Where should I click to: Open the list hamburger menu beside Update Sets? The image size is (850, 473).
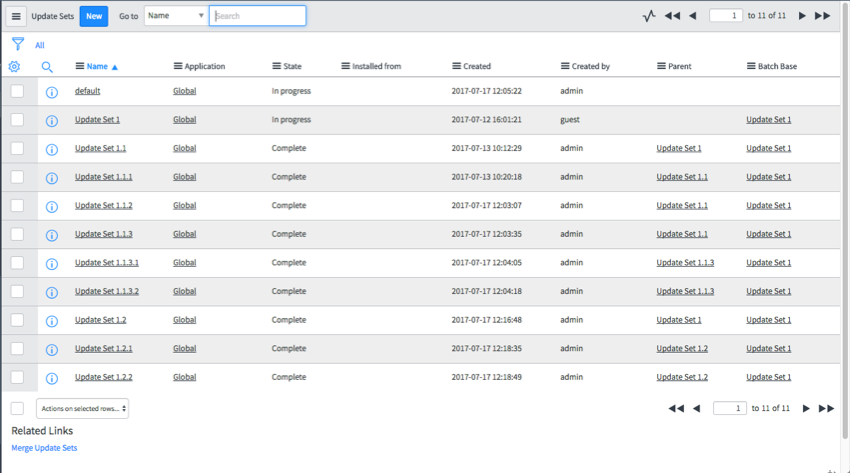pos(16,16)
